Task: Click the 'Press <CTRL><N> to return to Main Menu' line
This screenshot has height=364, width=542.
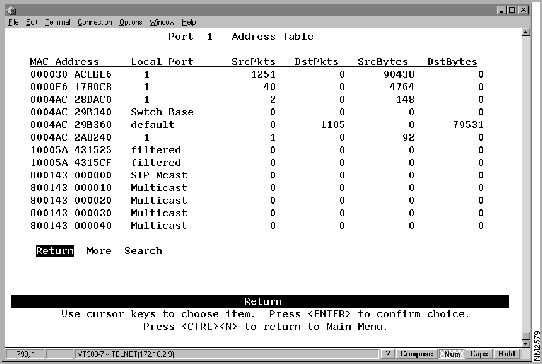Action: (x=265, y=326)
